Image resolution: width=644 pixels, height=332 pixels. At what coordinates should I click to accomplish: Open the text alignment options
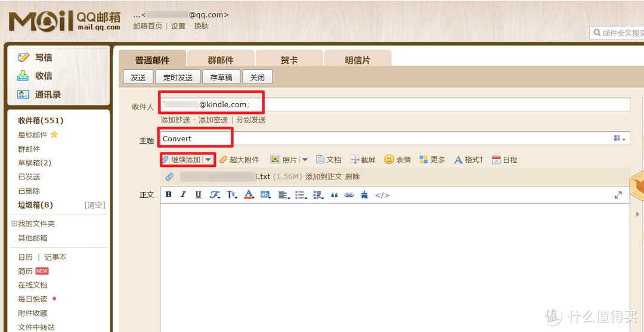[283, 196]
